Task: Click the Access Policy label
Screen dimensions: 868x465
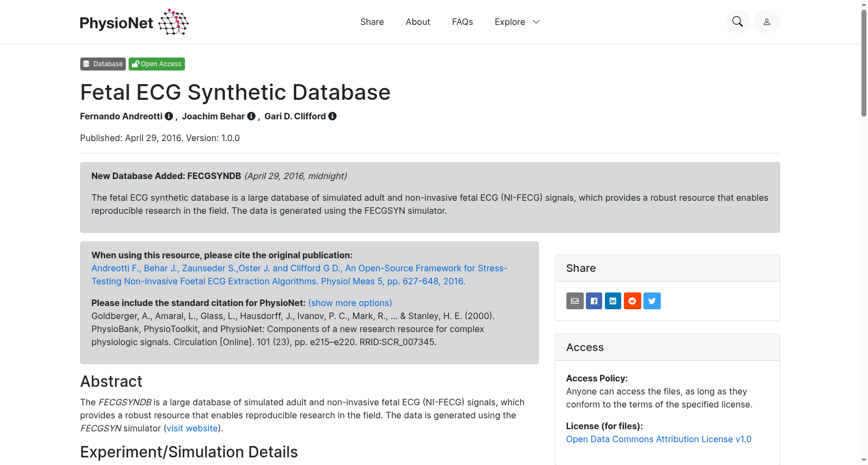Action: [x=597, y=378]
